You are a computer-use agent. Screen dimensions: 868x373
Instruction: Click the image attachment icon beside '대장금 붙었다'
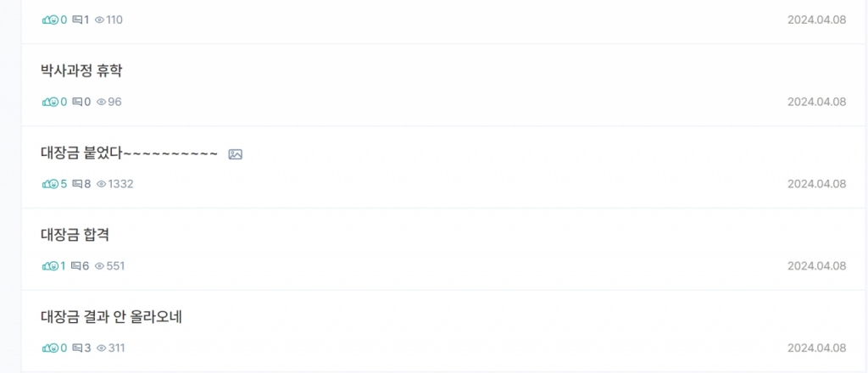236,154
